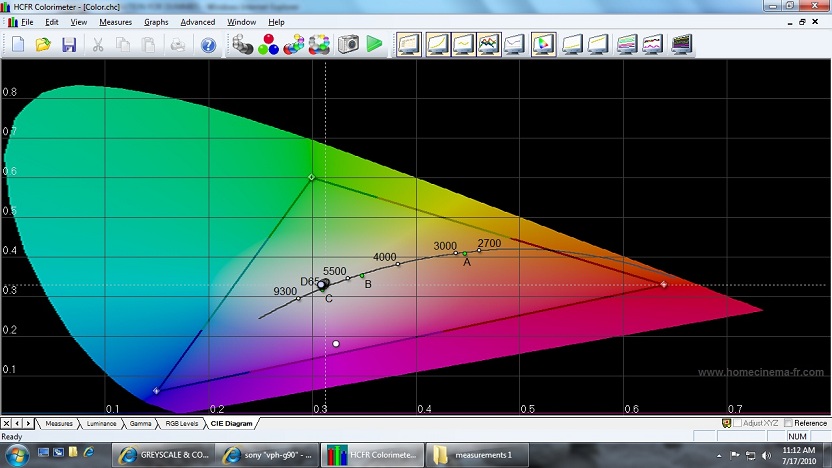This screenshot has height=468, width=832.
Task: Enable the Reference checkbox
Action: 788,423
